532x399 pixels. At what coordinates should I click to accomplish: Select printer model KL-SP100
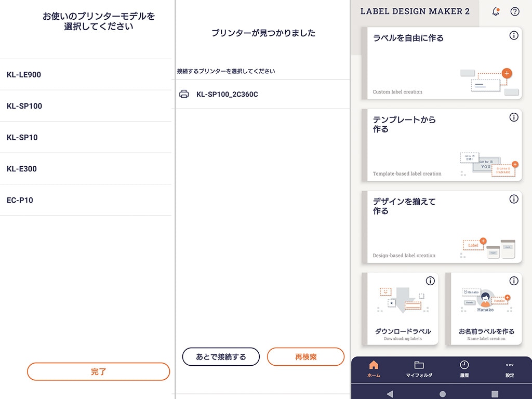point(86,106)
